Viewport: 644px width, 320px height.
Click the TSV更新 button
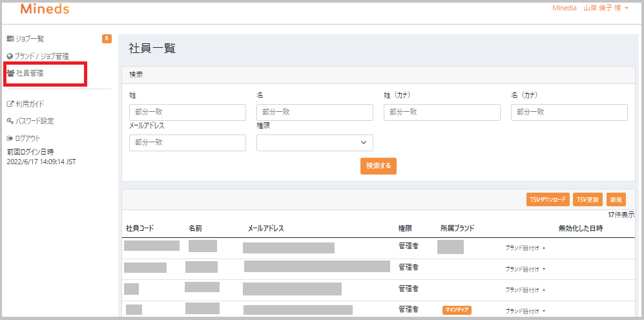(587, 200)
